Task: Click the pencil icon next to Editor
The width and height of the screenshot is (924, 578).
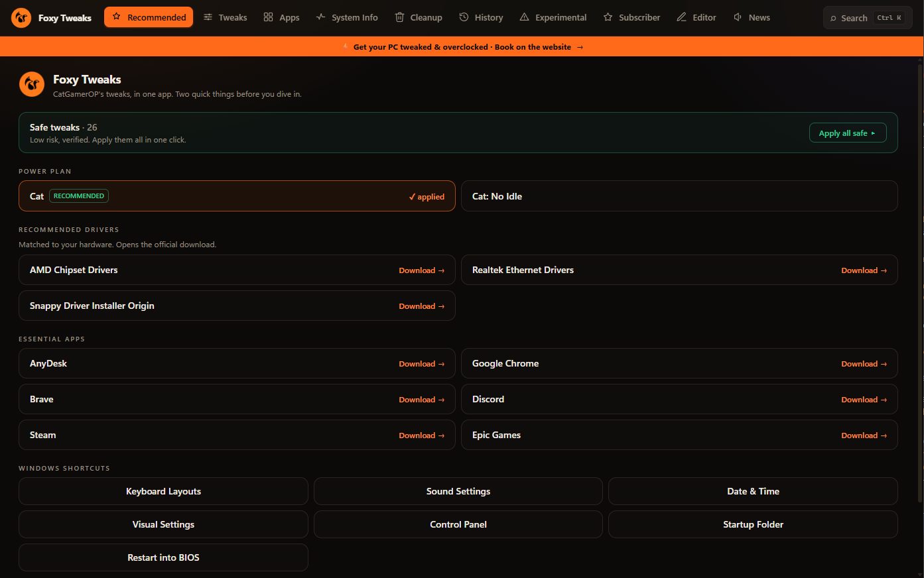Action: click(x=681, y=17)
